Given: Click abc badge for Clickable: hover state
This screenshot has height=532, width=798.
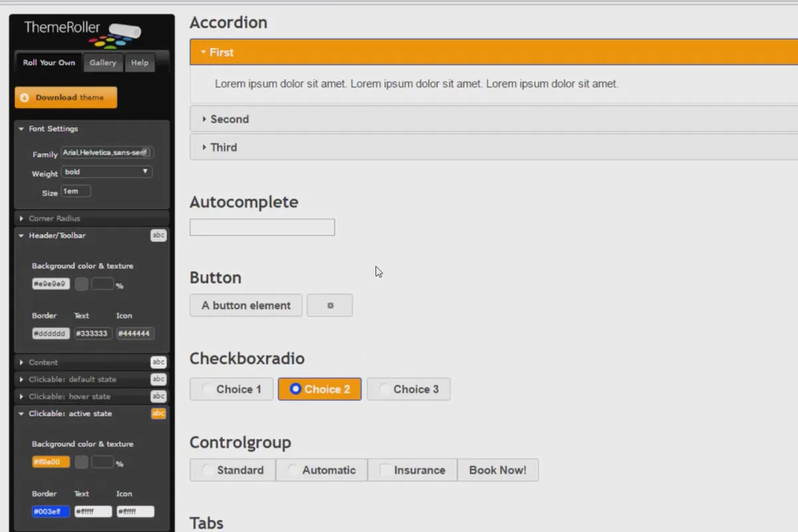Looking at the screenshot, I should point(158,396).
